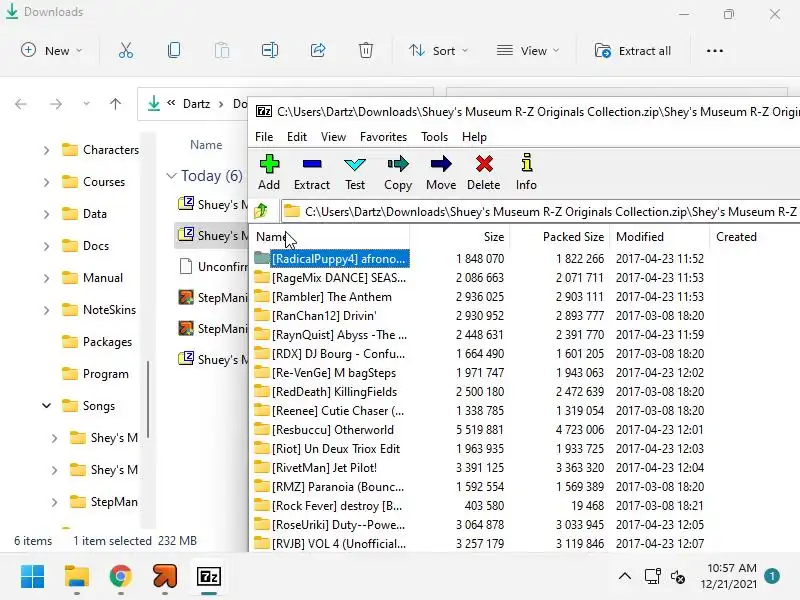The image size is (800, 600).
Task: Open the clock and date in taskbar
Action: (x=729, y=576)
